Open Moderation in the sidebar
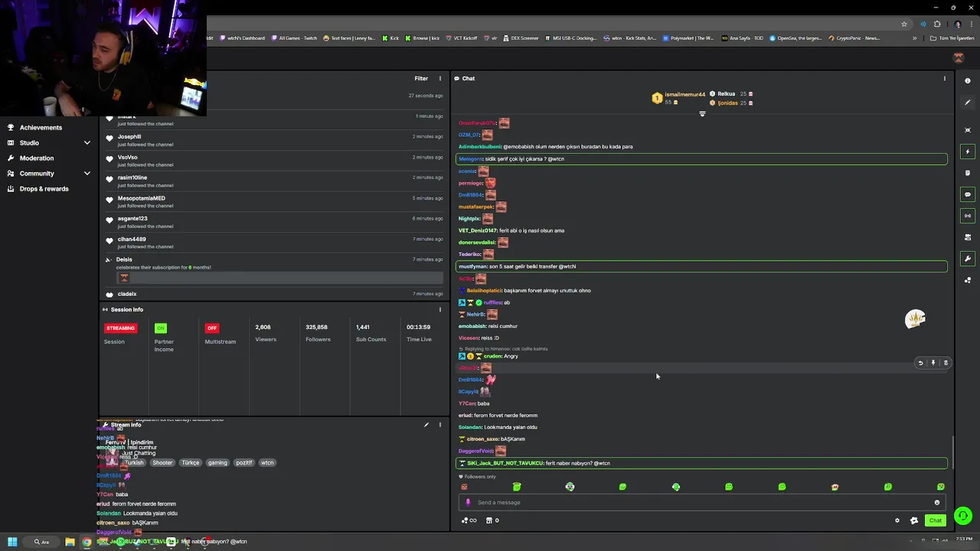Screen dimensions: 980x551 click(37, 158)
